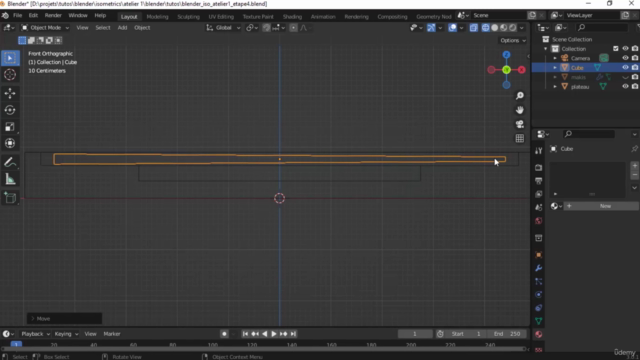Expand the plateau item in outliner

pyautogui.click(x=555, y=87)
